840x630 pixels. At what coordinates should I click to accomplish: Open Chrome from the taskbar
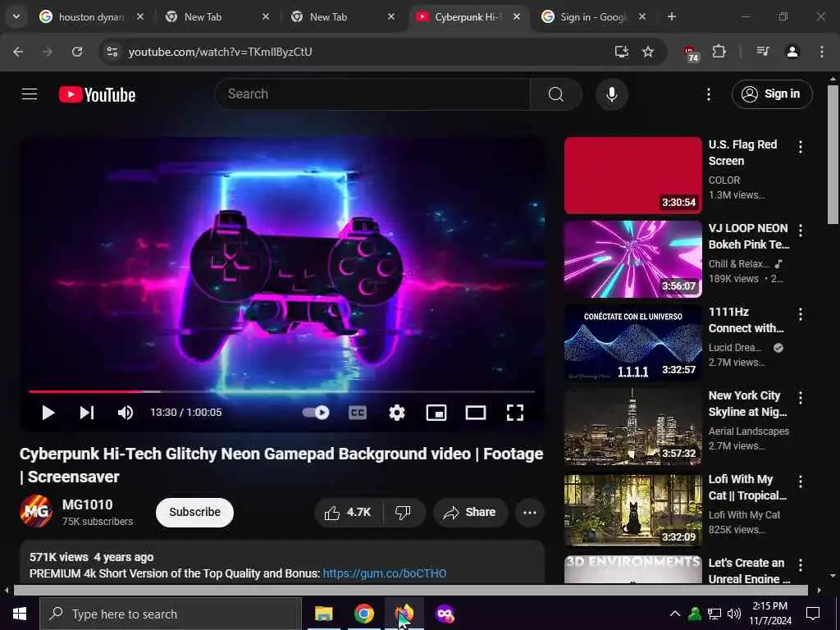point(363,614)
